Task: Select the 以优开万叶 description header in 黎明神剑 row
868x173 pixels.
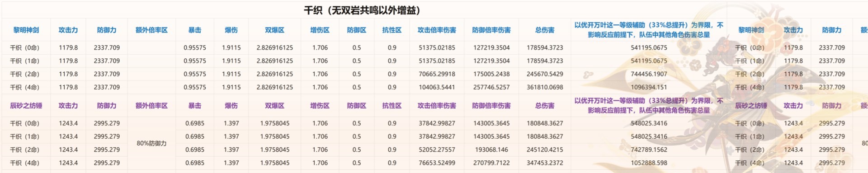Action: (649, 30)
